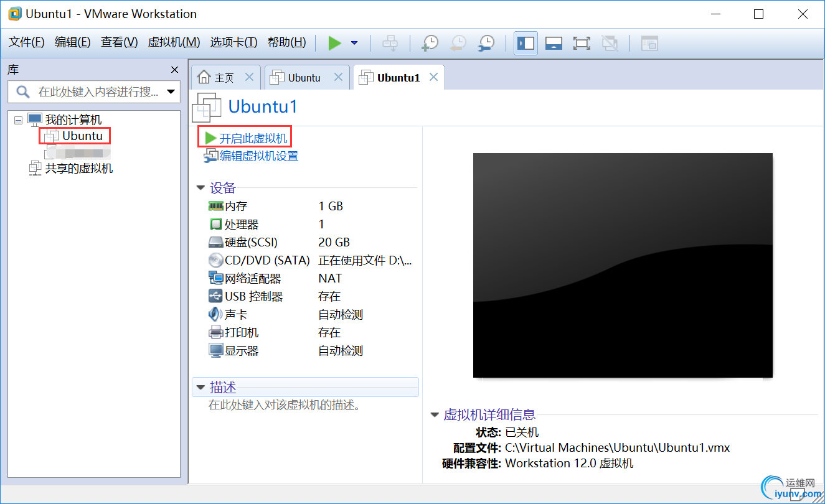Click 开启此虚拟机 to power on
Screen dimensions: 825x504
pyautogui.click(x=253, y=138)
